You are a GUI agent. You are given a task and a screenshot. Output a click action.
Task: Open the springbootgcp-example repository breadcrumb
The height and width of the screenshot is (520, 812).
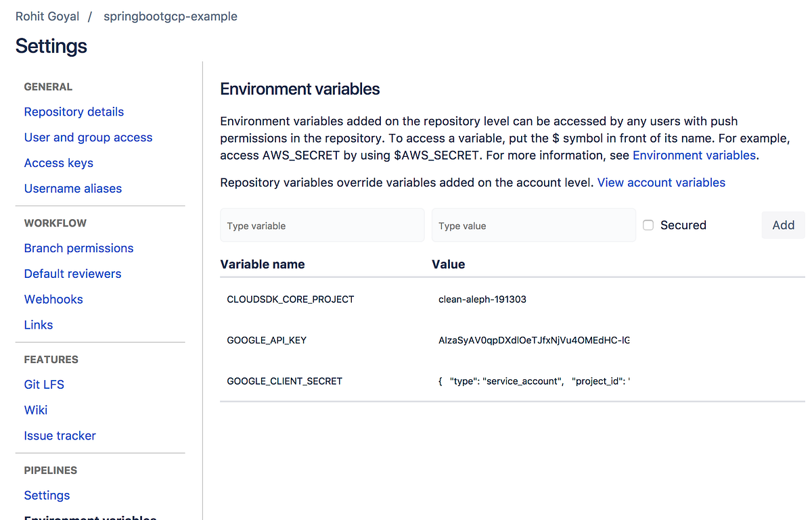pos(170,16)
